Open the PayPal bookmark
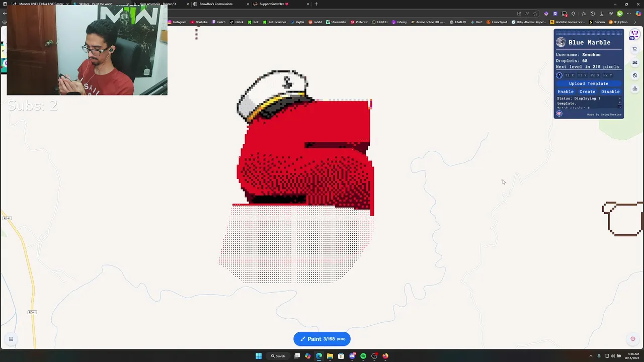Image resolution: width=644 pixels, height=362 pixels. click(x=297, y=22)
